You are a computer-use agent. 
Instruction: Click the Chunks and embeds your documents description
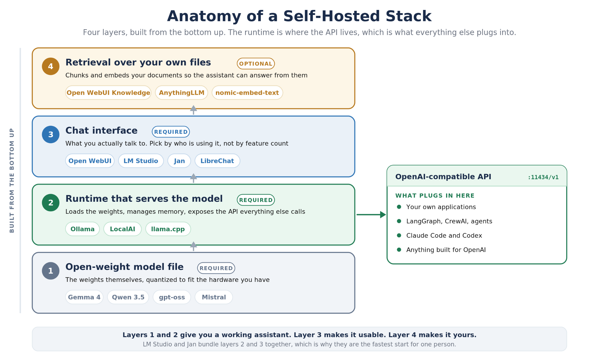(x=186, y=75)
